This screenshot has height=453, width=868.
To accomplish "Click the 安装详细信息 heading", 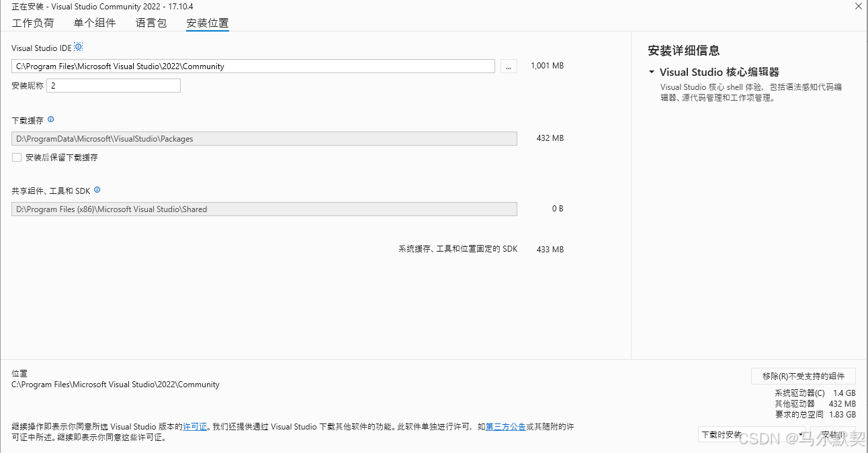I will click(684, 50).
